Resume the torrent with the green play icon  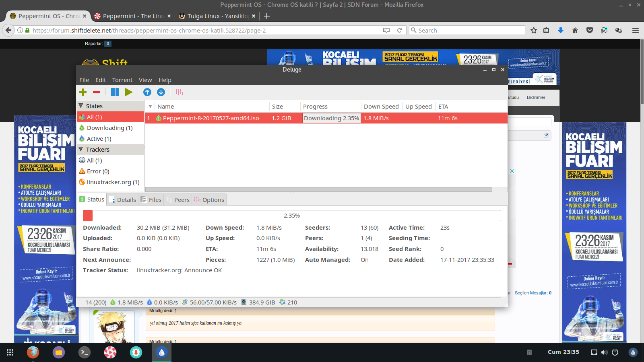[x=128, y=92]
